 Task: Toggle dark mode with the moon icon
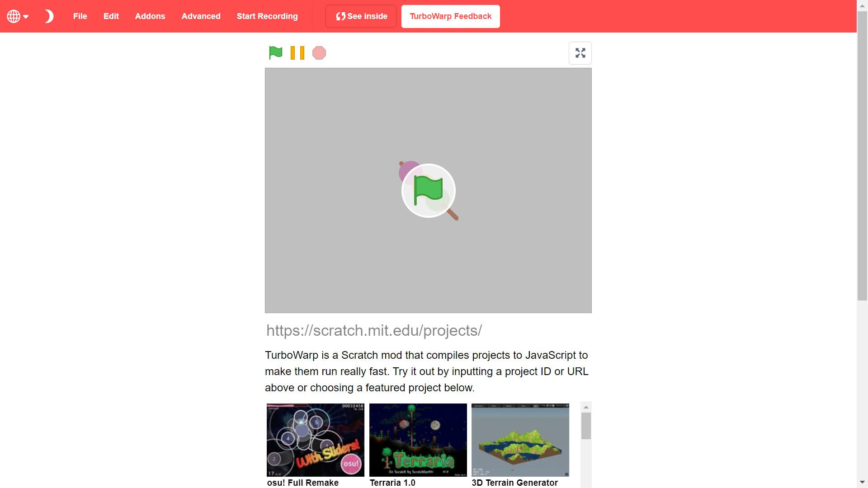(49, 16)
